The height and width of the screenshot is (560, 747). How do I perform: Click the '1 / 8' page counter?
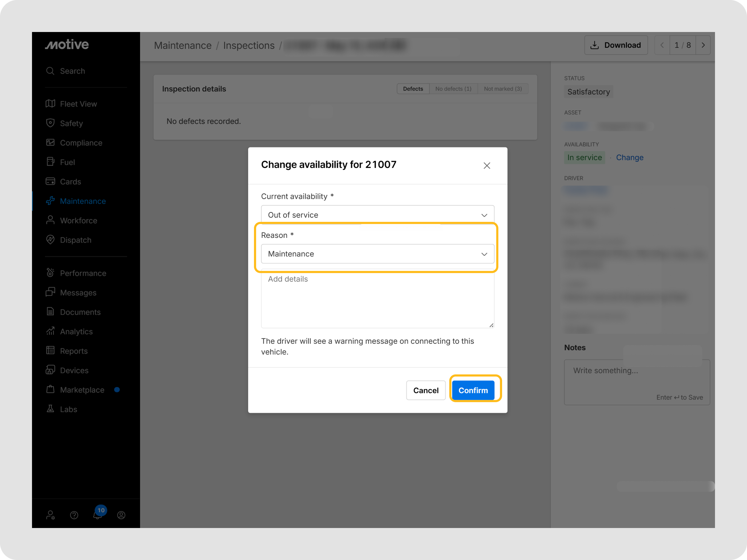pos(682,45)
